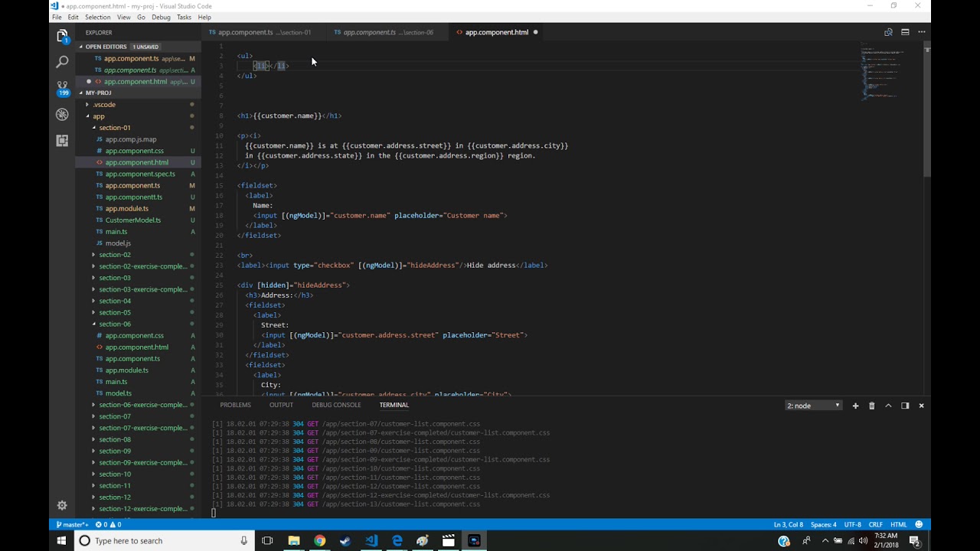Open the editor's more actions ellipsis
980x551 pixels.
(x=922, y=32)
